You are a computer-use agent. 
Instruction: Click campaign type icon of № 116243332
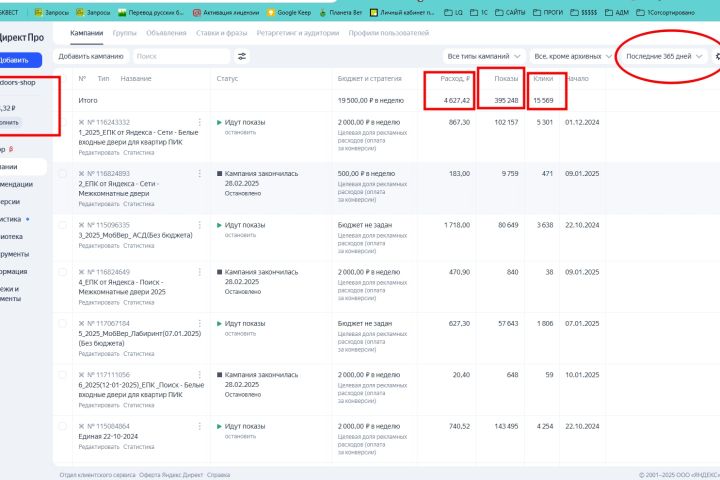pyautogui.click(x=81, y=122)
